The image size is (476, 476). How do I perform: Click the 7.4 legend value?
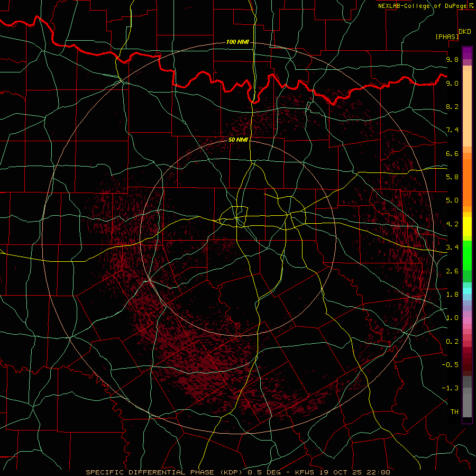pos(452,130)
